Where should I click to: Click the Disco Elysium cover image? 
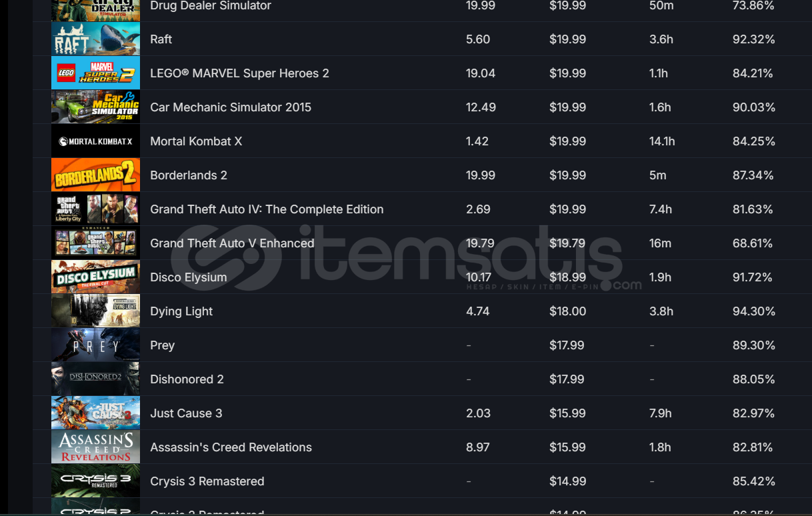coord(95,277)
